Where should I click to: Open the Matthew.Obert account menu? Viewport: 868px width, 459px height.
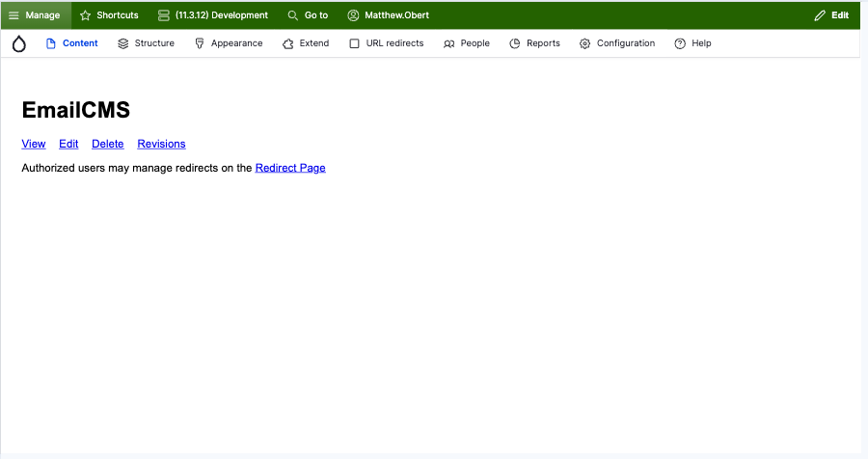tap(388, 15)
